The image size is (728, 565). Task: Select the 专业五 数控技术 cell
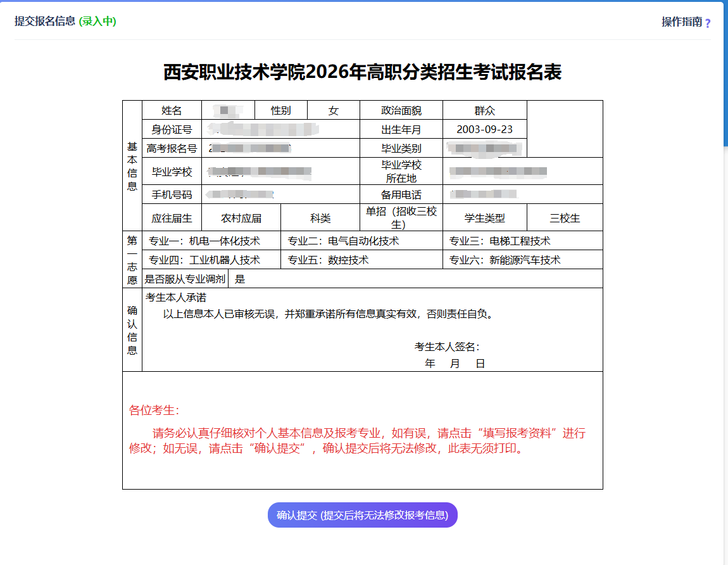(x=328, y=260)
